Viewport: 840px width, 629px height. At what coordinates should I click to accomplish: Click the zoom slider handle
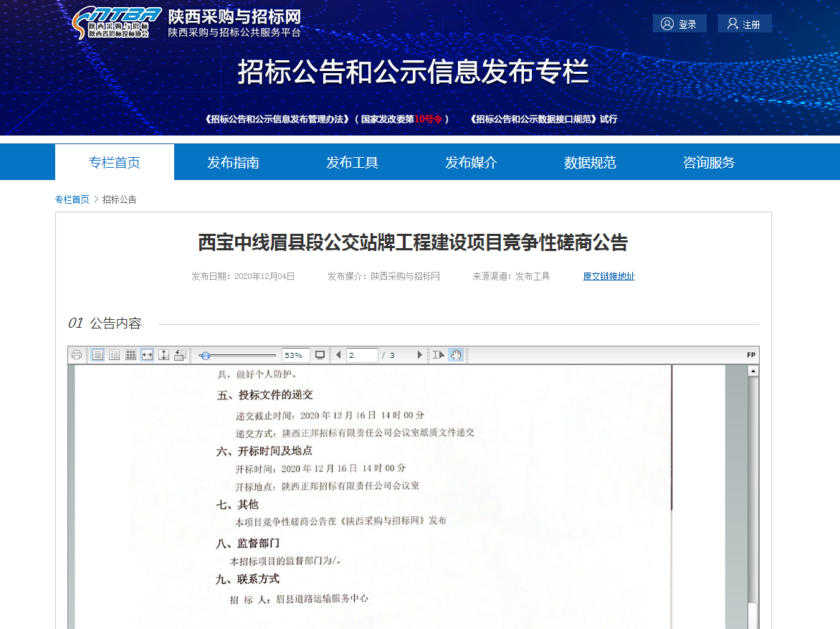tap(206, 355)
